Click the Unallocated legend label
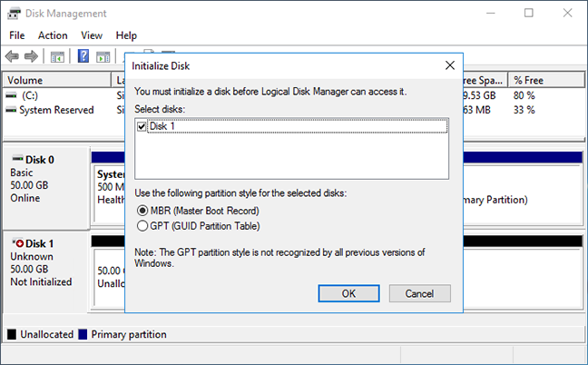This screenshot has width=588, height=365. 46,334
